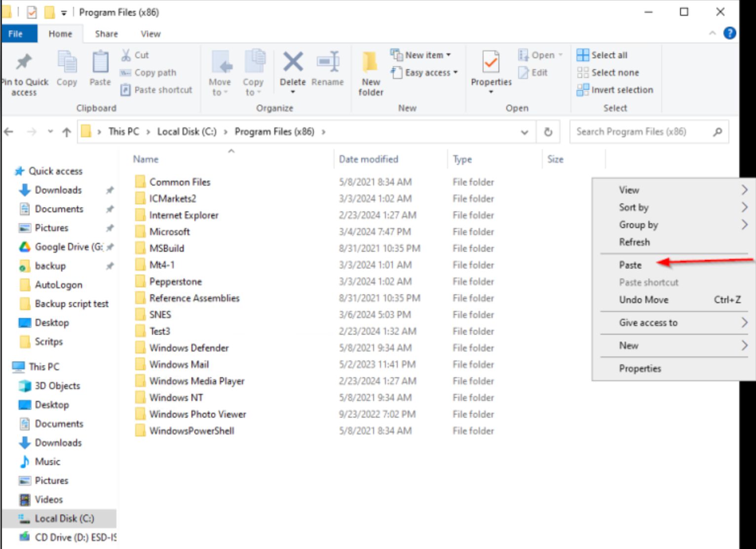Click the Search Program Files (x86) field
This screenshot has width=756, height=549.
tap(642, 132)
